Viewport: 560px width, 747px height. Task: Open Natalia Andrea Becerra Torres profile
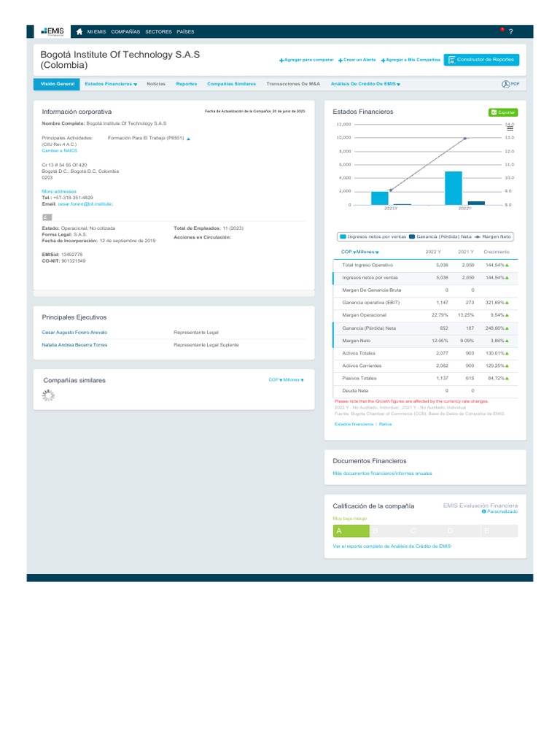tap(74, 345)
